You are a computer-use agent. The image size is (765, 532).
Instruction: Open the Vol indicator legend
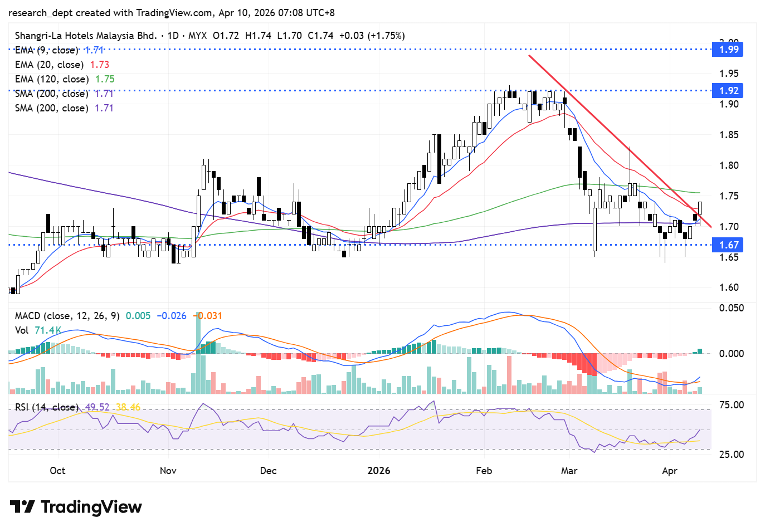[x=22, y=330]
